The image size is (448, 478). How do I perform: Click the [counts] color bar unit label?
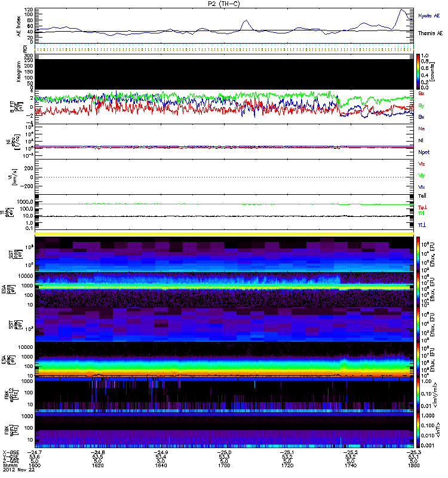click(433, 72)
